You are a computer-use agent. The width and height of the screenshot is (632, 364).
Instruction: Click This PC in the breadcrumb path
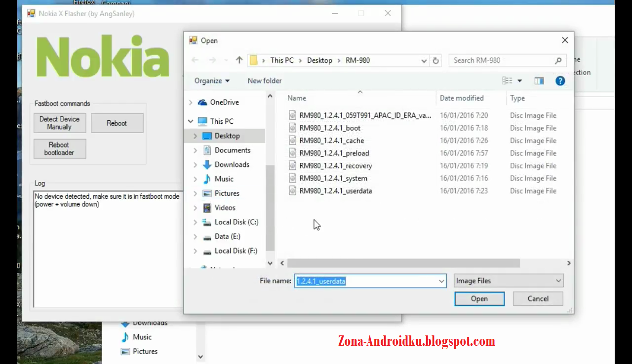[x=282, y=60]
